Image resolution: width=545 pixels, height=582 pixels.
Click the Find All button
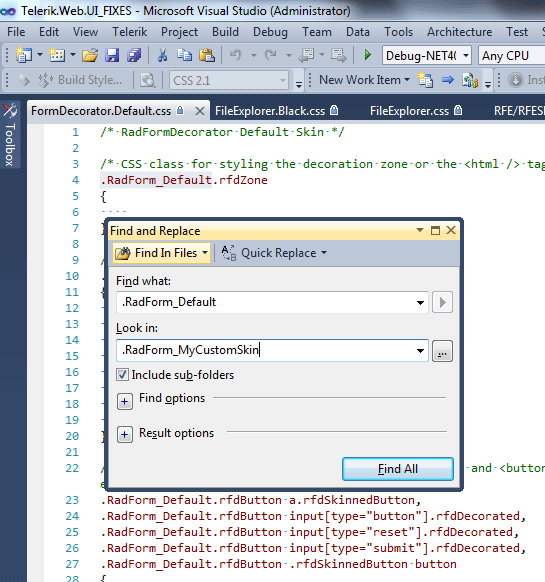[x=398, y=469]
